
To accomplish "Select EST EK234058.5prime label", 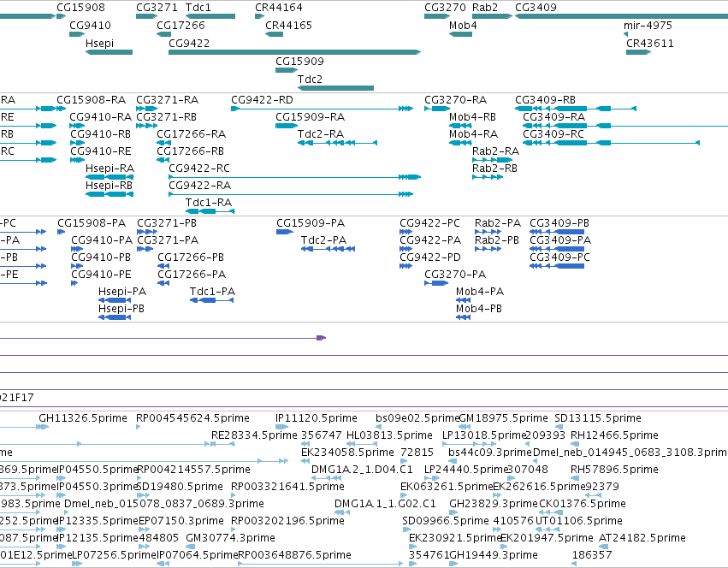I will coord(347,453).
